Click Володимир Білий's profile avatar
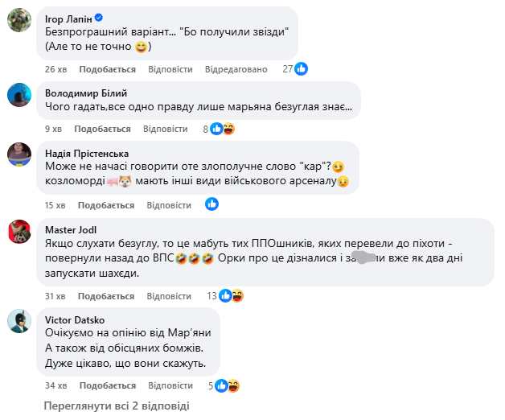The height and width of the screenshot is (420, 505). click(19, 95)
